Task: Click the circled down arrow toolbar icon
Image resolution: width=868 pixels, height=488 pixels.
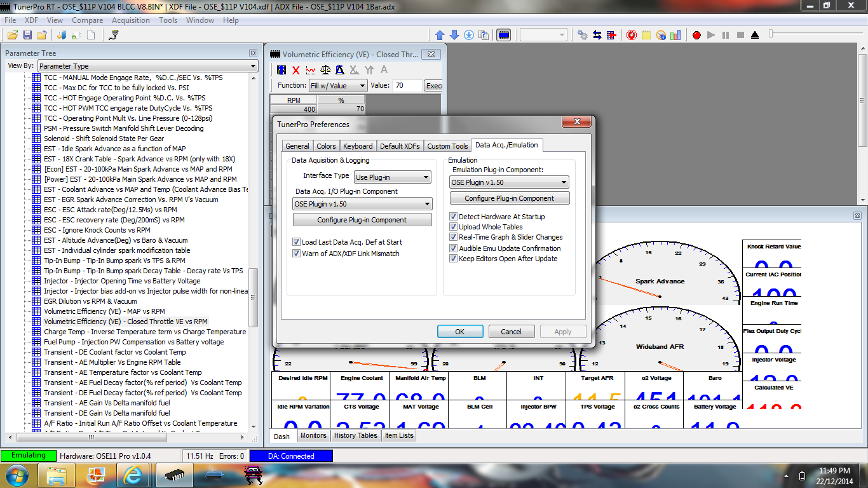Action: pos(469,35)
